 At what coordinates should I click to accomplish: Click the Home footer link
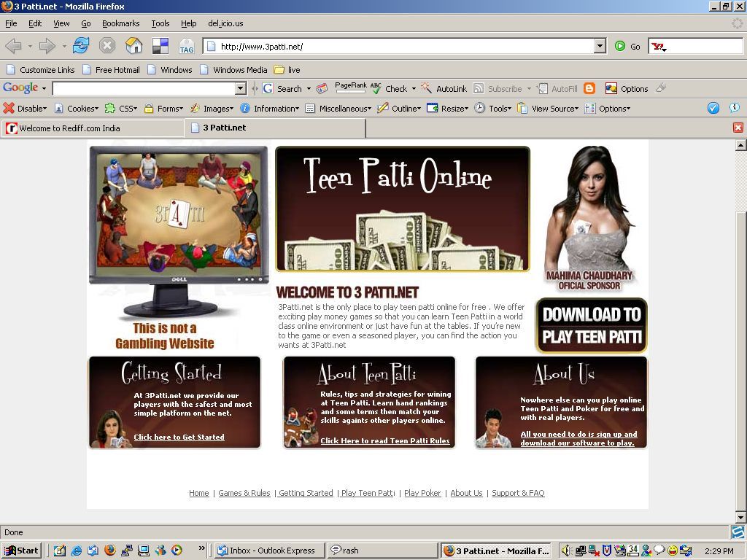pyautogui.click(x=198, y=493)
